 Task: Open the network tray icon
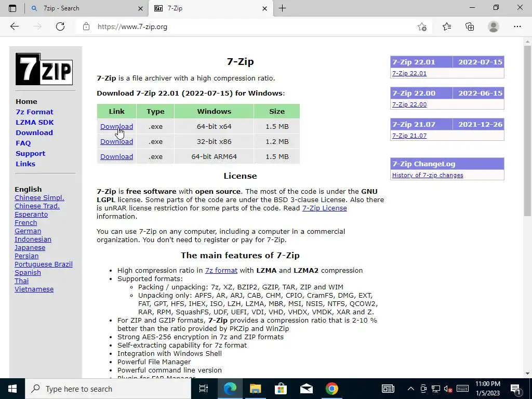point(436,389)
